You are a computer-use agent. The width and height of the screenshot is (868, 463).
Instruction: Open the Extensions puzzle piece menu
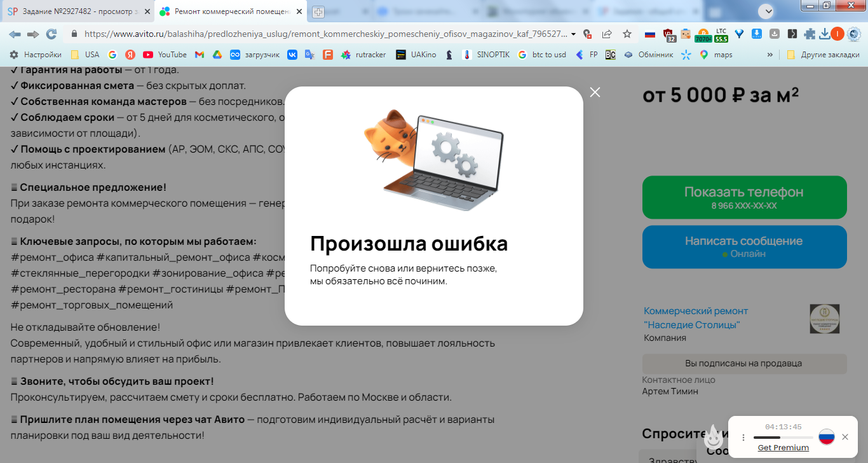(x=810, y=34)
